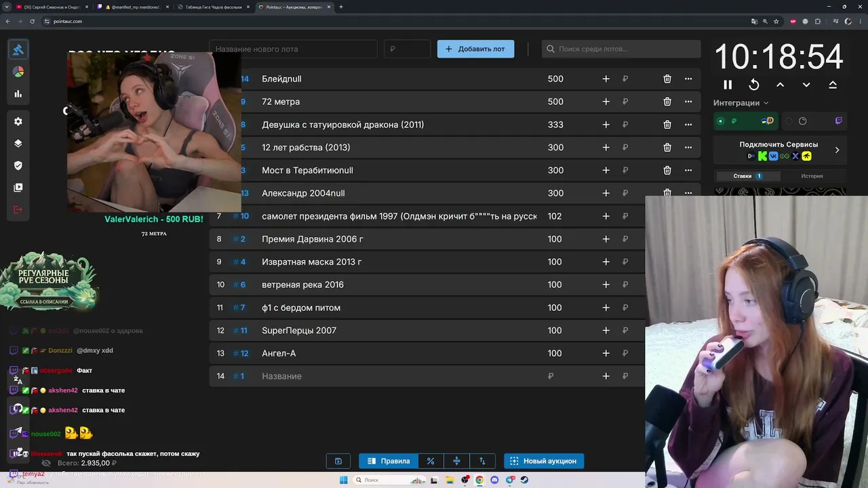The image size is (868, 488).
Task: Open Discord from the taskbar
Action: pos(494,480)
